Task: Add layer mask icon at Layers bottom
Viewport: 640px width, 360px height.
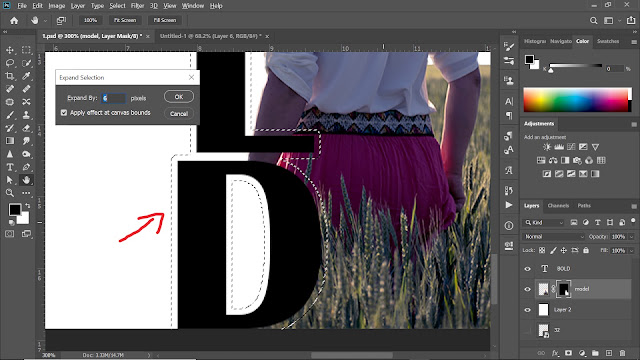Action: pos(568,353)
